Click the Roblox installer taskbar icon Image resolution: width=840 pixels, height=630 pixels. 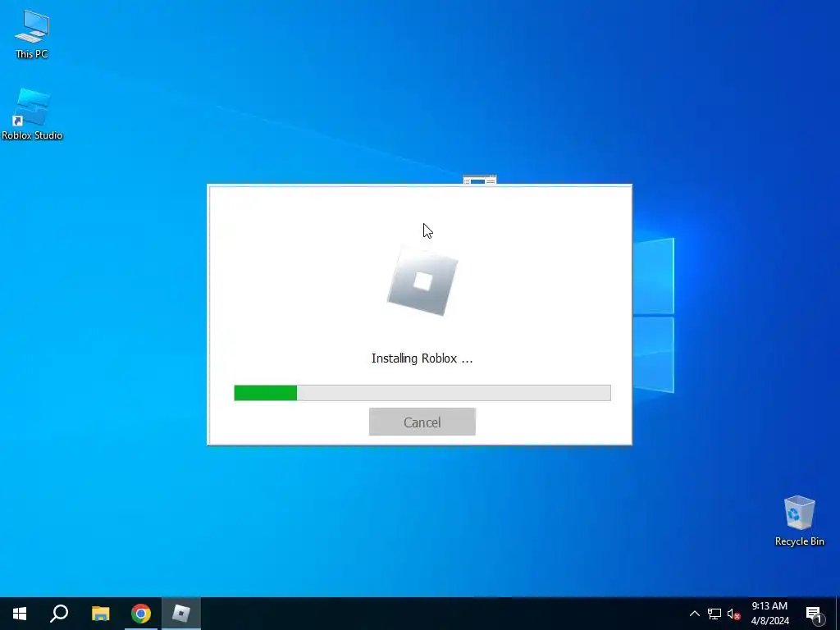click(x=181, y=614)
